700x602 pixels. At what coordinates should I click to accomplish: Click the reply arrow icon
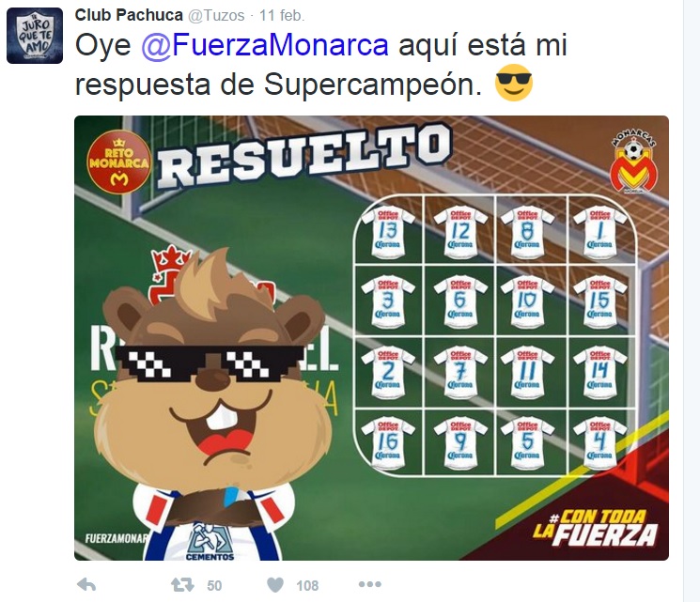[86, 584]
